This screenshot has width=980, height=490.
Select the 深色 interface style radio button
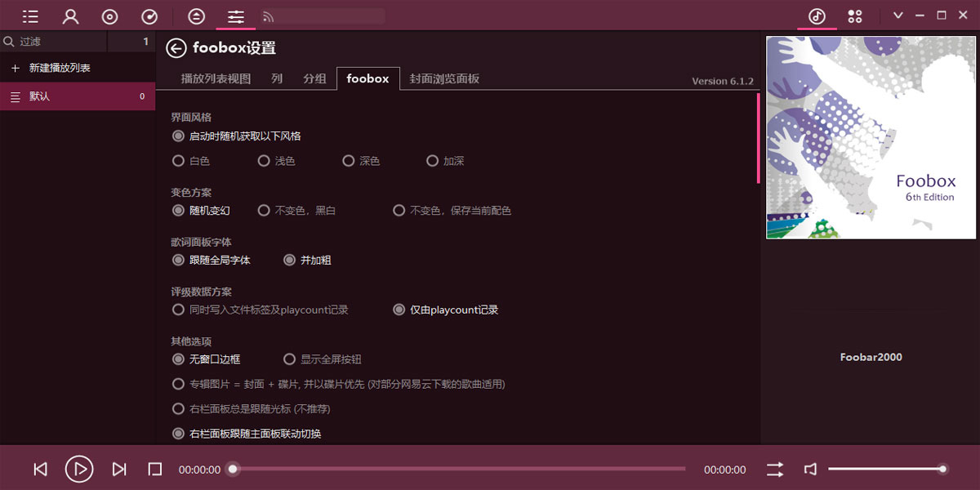349,160
